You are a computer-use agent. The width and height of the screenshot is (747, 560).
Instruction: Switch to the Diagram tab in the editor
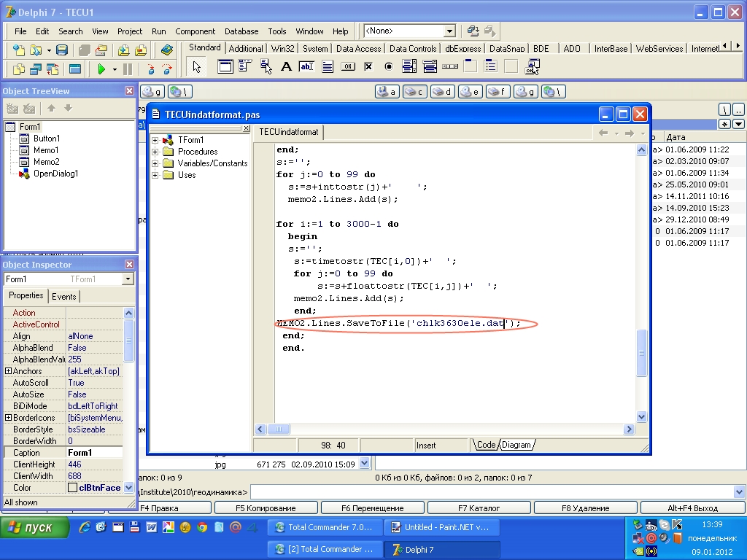coord(516,445)
